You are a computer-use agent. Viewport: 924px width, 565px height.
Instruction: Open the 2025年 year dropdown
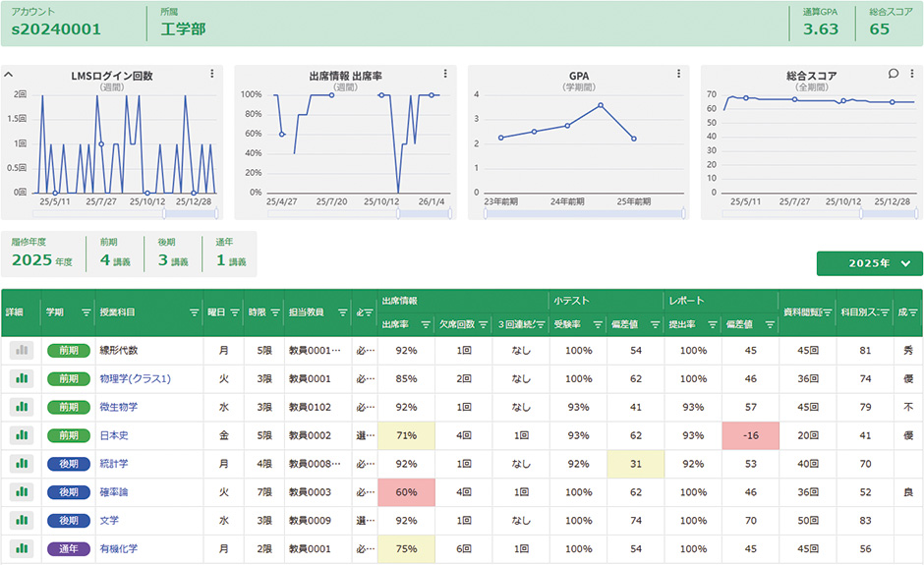pyautogui.click(x=869, y=263)
